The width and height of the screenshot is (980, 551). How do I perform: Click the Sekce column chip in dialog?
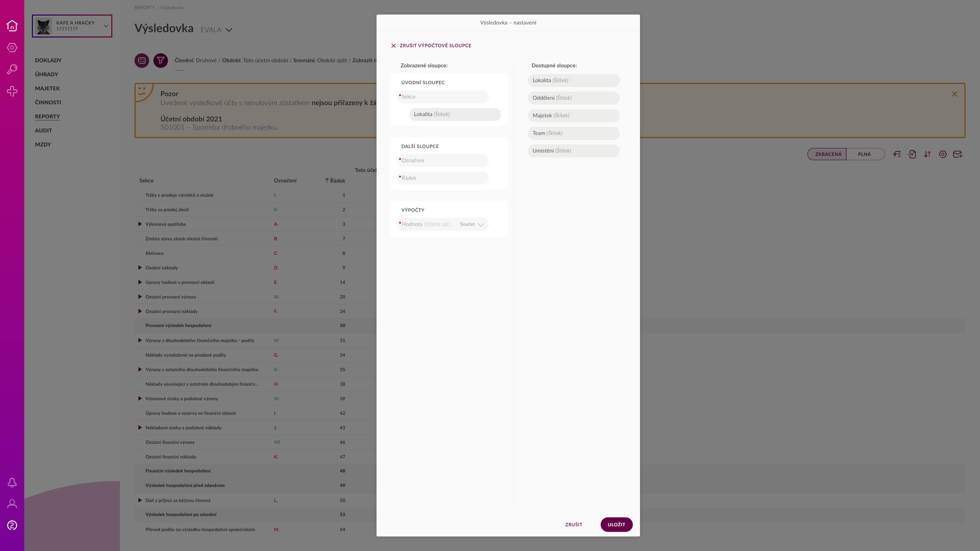click(443, 97)
